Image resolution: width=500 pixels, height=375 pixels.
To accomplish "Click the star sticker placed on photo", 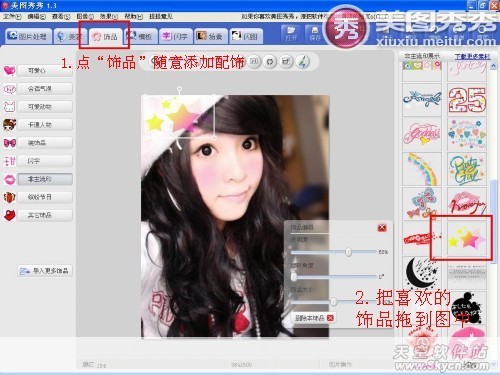I will click(180, 117).
